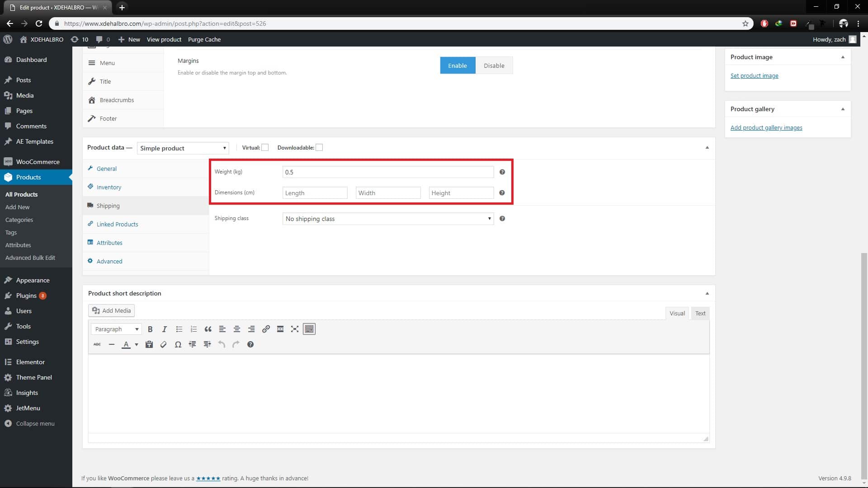Disable the Margins option

tap(494, 66)
